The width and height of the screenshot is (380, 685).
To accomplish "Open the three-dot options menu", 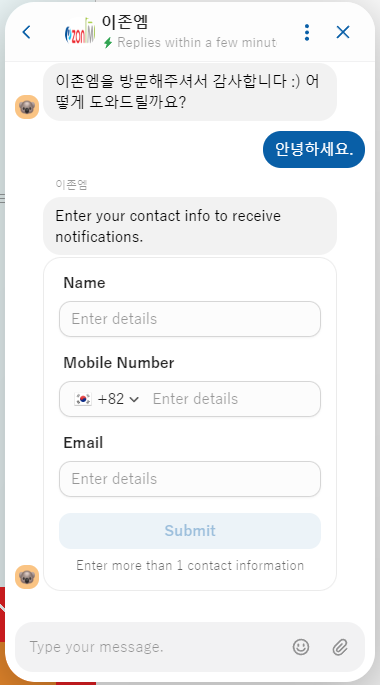I will coord(307,32).
